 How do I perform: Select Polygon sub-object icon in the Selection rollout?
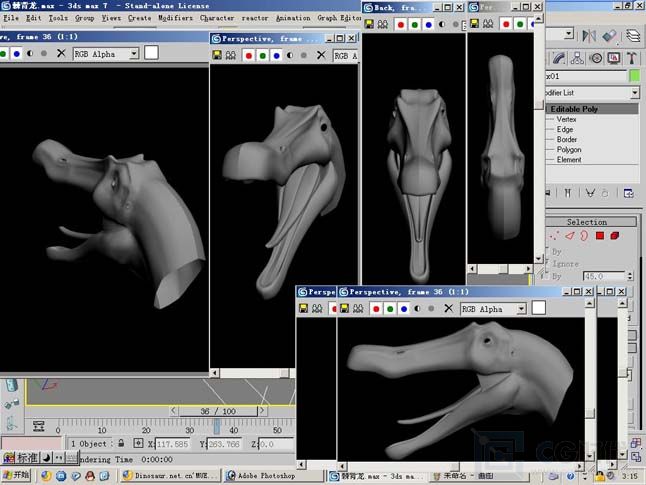coord(600,236)
